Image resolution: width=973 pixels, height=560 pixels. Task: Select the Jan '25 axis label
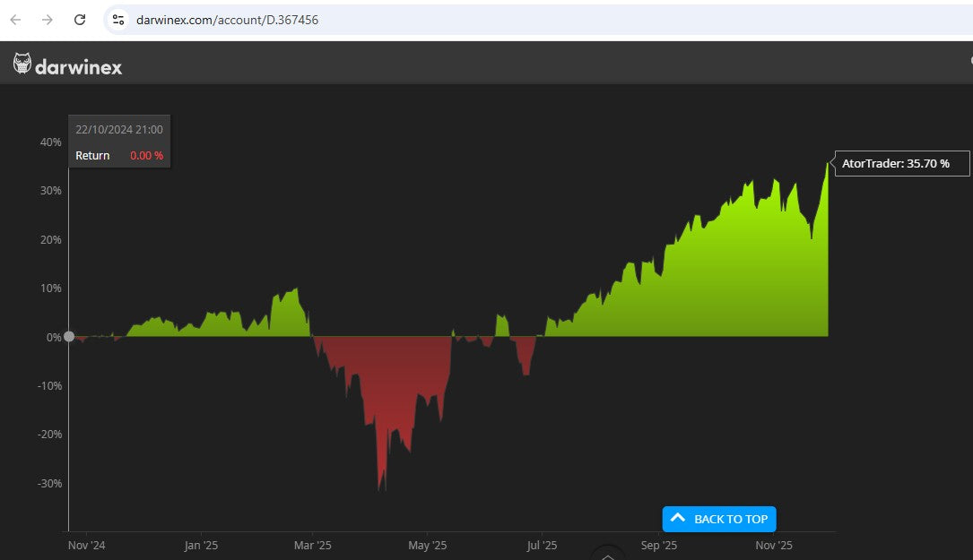(x=200, y=545)
